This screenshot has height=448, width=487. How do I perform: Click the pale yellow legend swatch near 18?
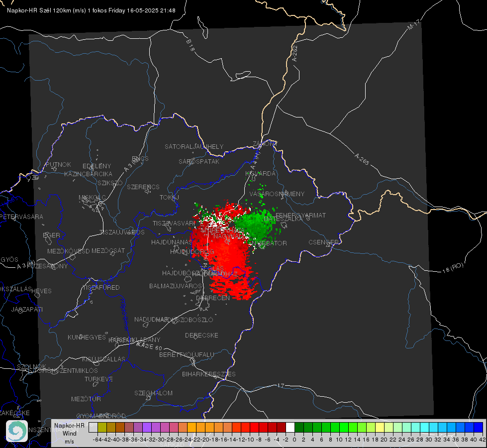pos(380,427)
